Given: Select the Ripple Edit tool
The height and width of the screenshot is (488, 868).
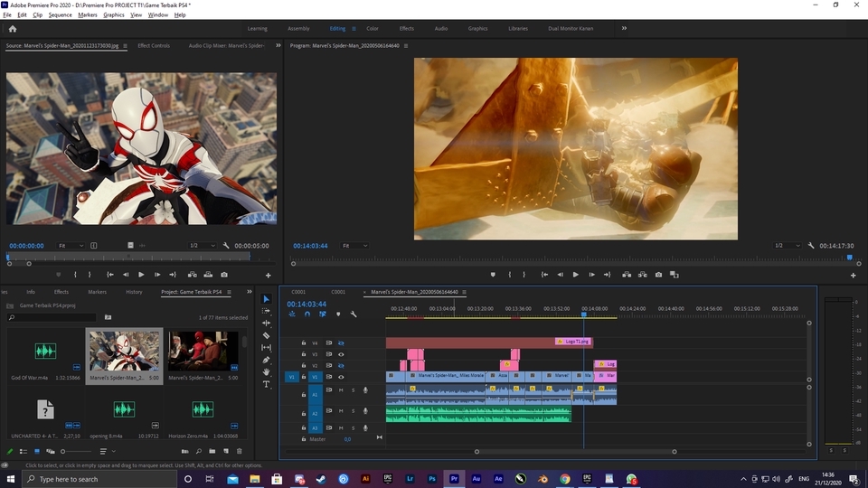Looking at the screenshot, I should click(x=266, y=324).
